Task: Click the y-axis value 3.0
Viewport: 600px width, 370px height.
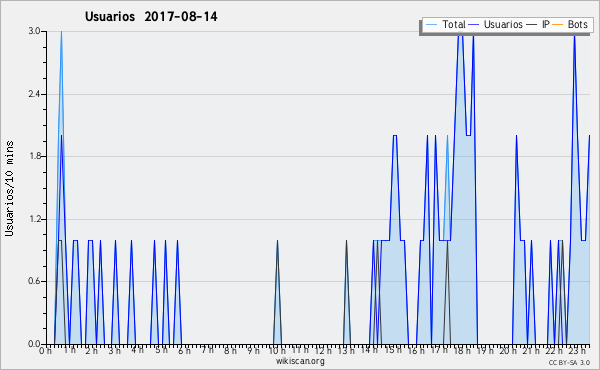Action: (34, 31)
